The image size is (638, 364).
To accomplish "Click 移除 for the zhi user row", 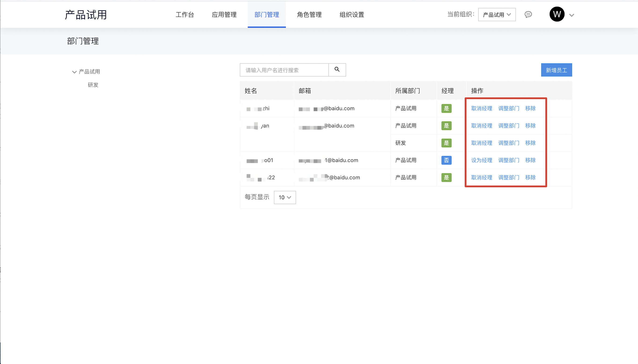I will point(530,109).
